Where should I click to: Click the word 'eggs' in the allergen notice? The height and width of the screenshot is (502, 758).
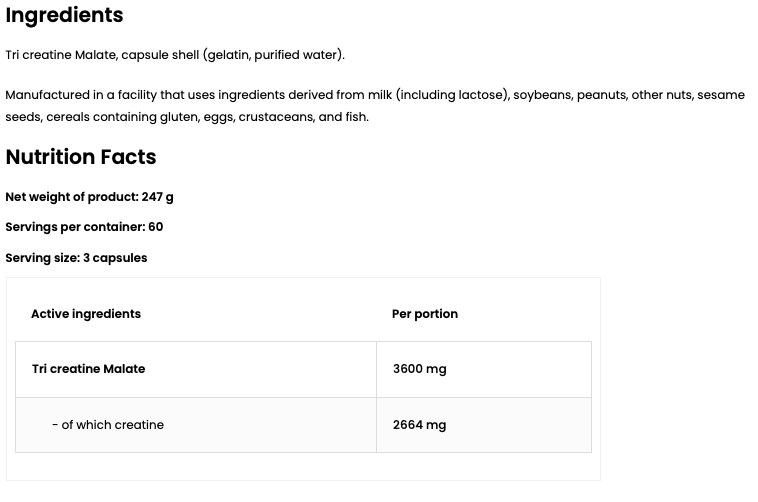pyautogui.click(x=215, y=117)
